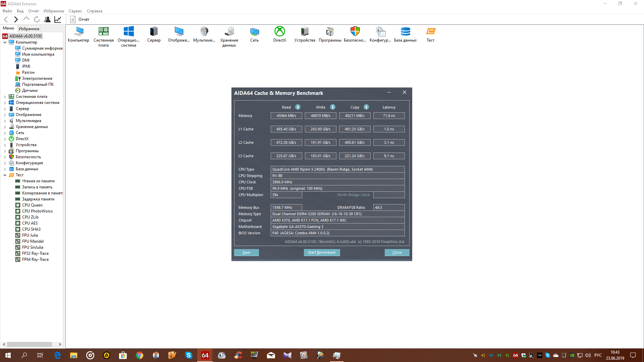Open the Сеть category icon in main pane
Image resolution: width=644 pixels, height=362 pixels.
(x=254, y=34)
